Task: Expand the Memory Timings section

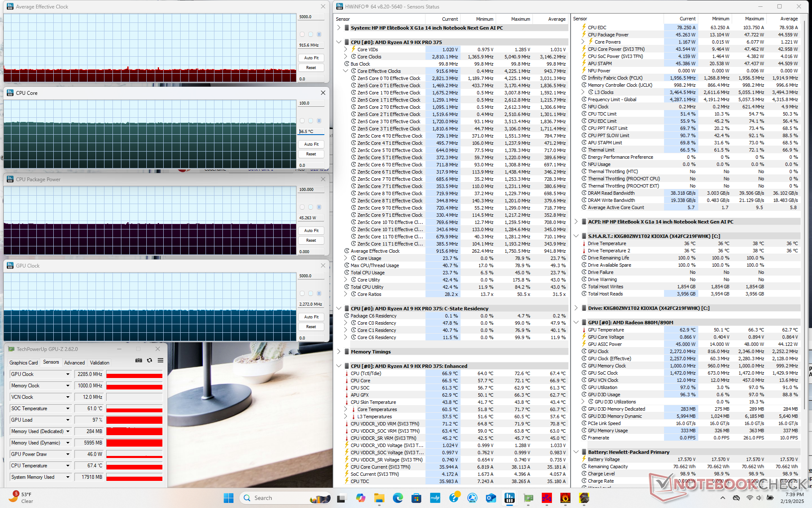Action: click(x=339, y=352)
